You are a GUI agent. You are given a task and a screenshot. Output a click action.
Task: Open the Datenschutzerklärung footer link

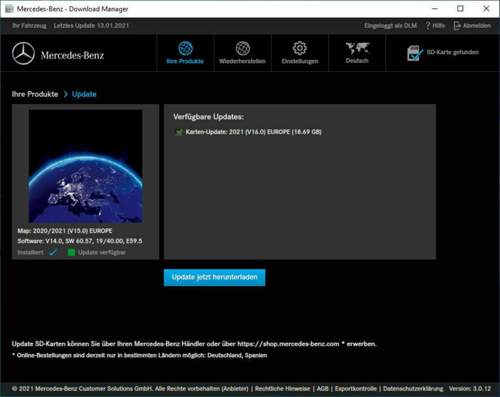click(413, 389)
